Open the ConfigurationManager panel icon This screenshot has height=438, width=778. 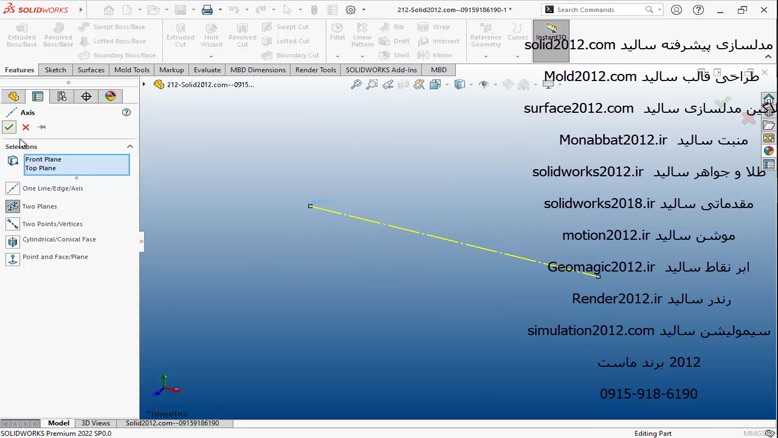tap(62, 96)
